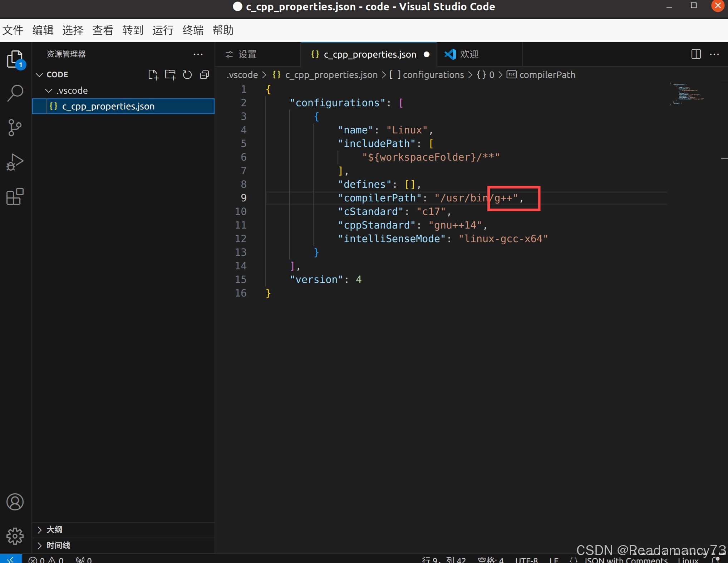Select c_cpp_properties.json in explorer tree
The height and width of the screenshot is (563, 728).
(x=108, y=106)
